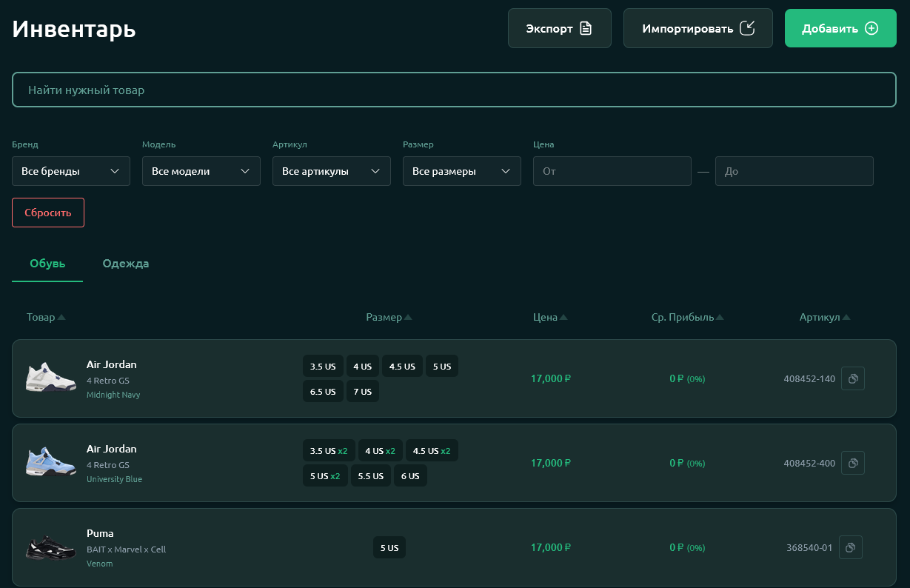910x588 pixels.
Task: Copy article number 408452-140
Action: (852, 378)
